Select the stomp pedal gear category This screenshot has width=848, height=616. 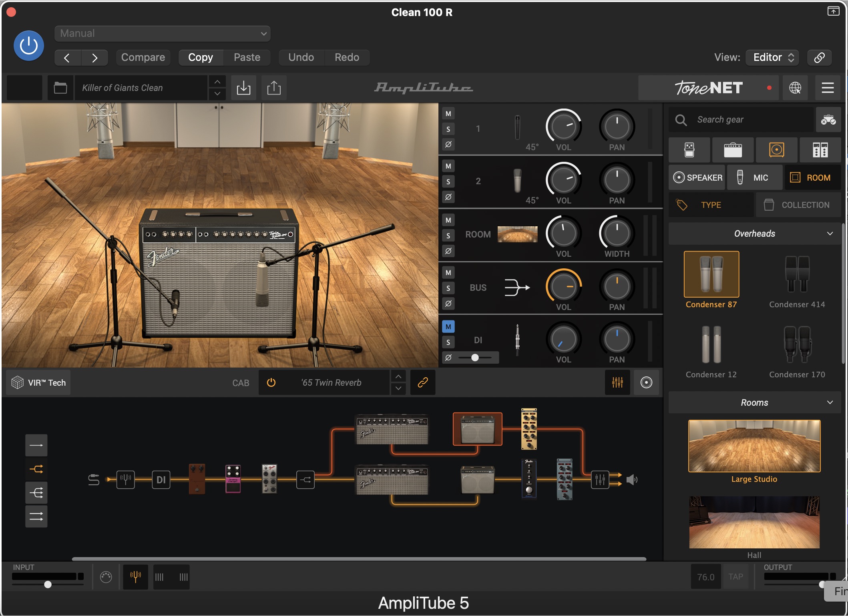tap(689, 150)
